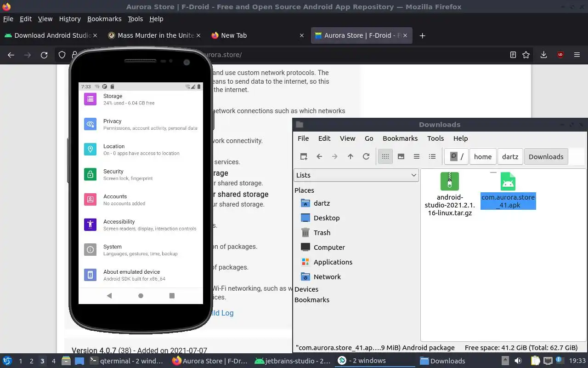588x368 pixels.
Task: Open a new Firefox tab with plus button
Action: 423,35
